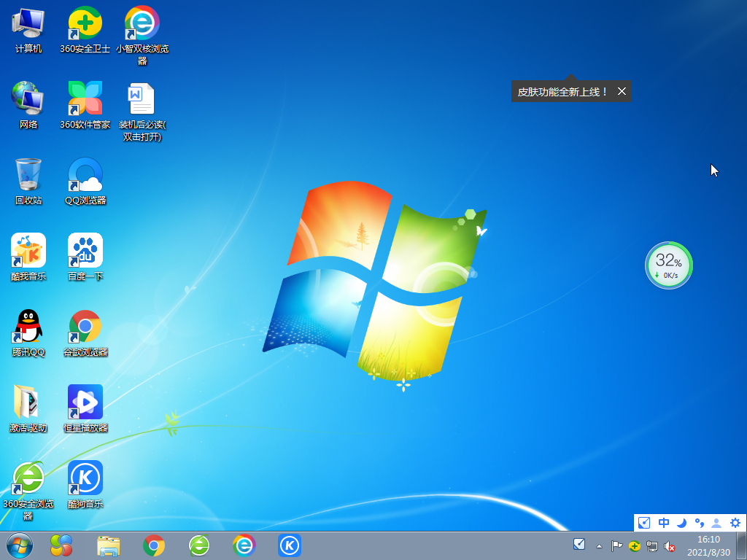Click the 32% download progress circle
The width and height of the screenshot is (747, 560).
click(x=668, y=265)
